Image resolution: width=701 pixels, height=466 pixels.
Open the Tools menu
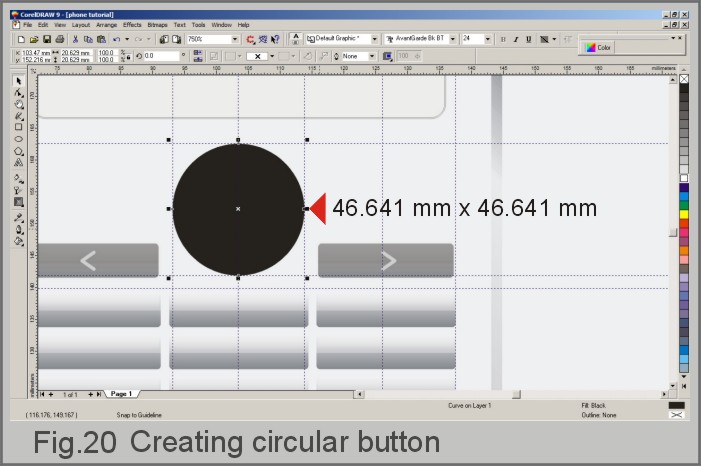click(198, 25)
